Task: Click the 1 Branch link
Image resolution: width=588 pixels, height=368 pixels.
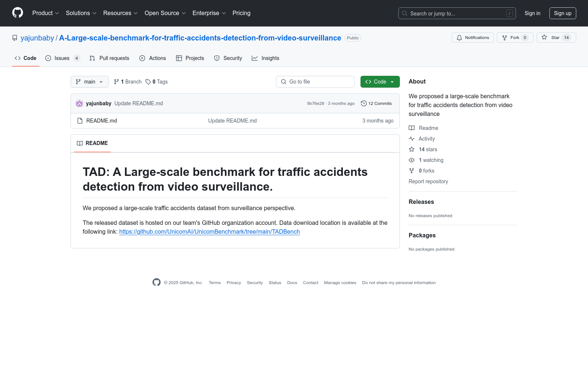Action: 128,82
